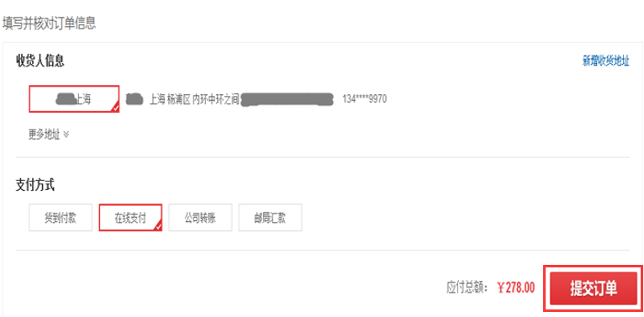Click the address text 上海 杨浦区 内环中环之间
This screenshot has height=317, width=644.
[x=194, y=99]
